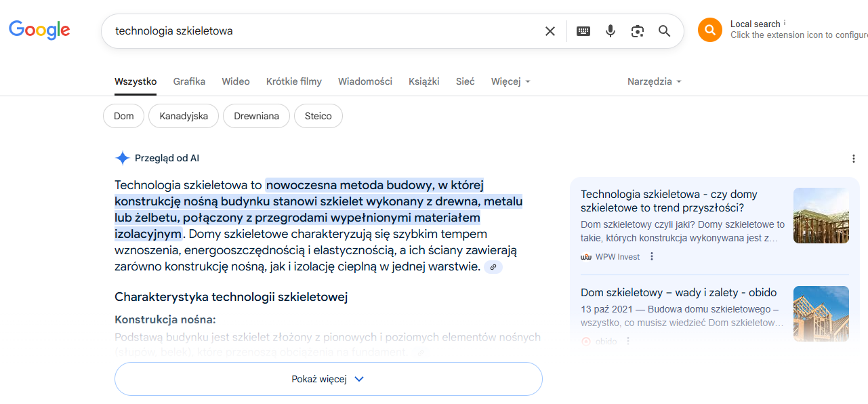Click the source link icon after paragraph
868x404 pixels.
(x=493, y=267)
